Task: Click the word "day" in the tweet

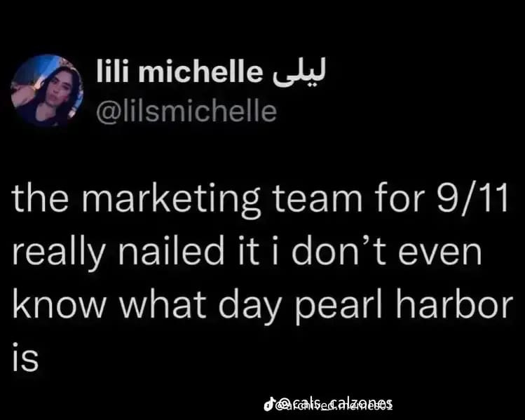Action: click(x=249, y=307)
